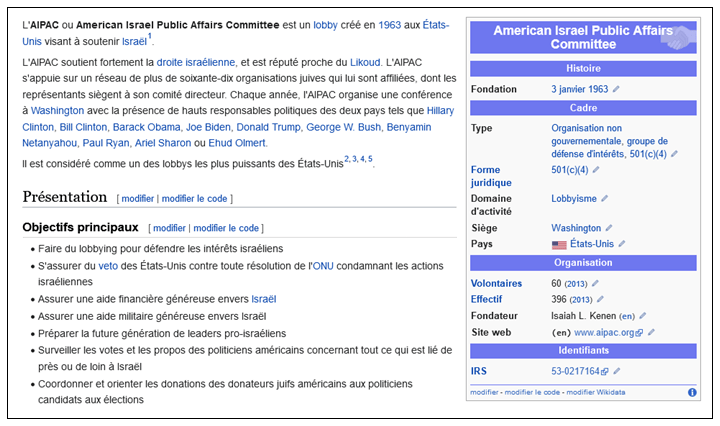
Task: Click the pencil icon in the Effectif row
Action: point(600,299)
